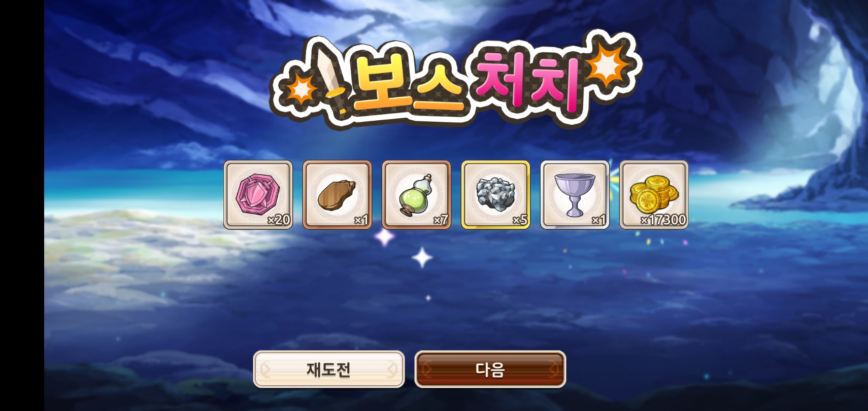Select the gold coins reward
868x411 pixels.
[654, 195]
